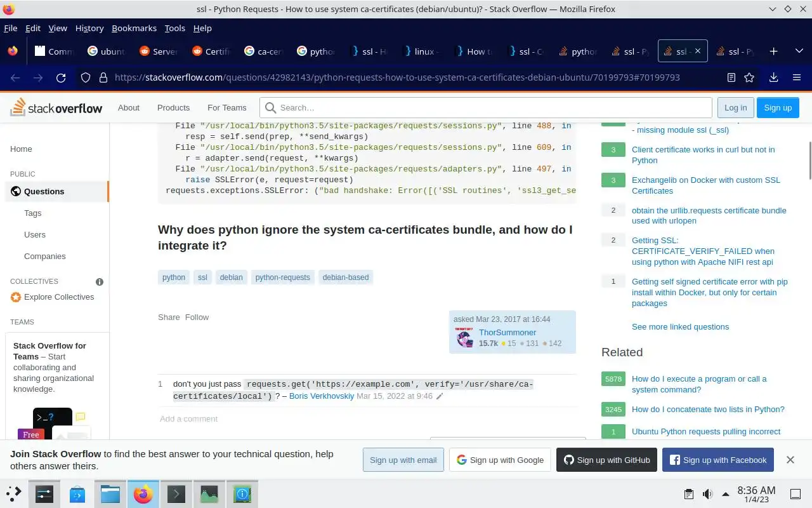Open the File menu

click(11, 28)
